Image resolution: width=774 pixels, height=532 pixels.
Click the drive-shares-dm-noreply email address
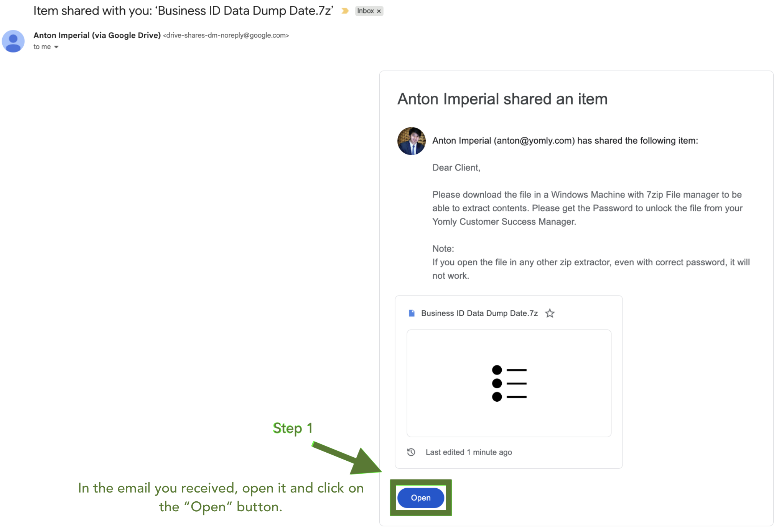[226, 35]
